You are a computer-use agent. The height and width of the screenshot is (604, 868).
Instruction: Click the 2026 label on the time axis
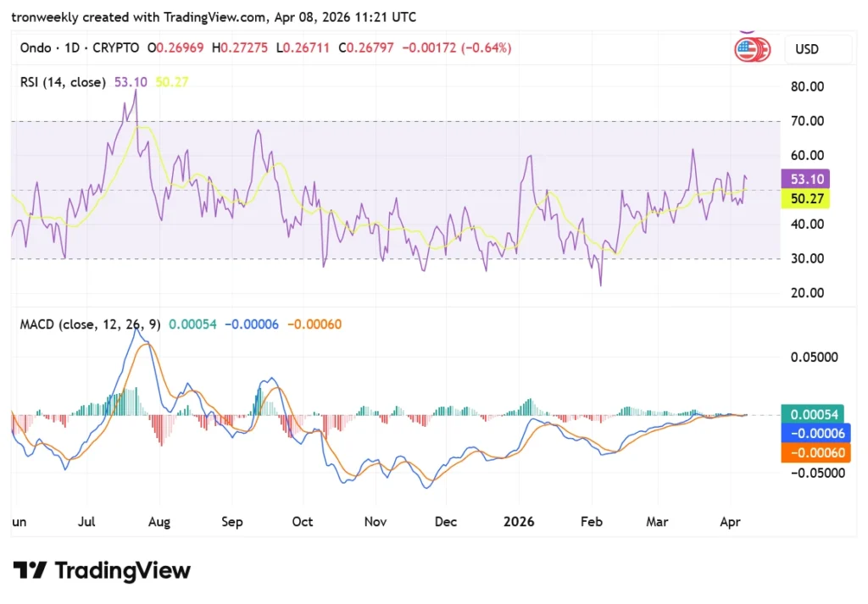coord(518,522)
